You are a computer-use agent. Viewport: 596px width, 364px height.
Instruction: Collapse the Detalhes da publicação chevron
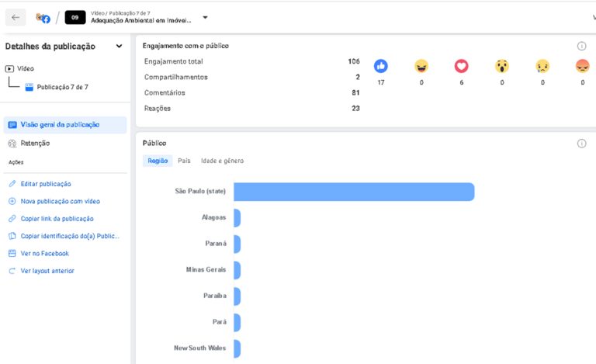click(119, 47)
